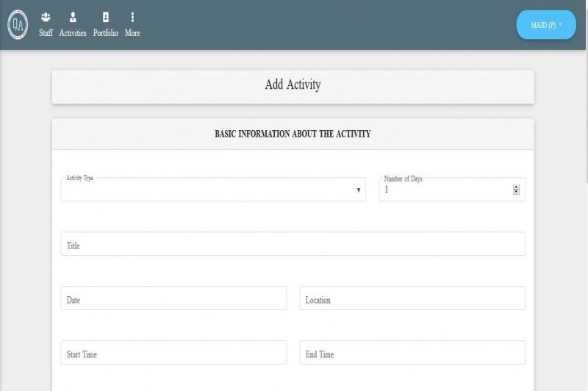Open the Staff section icon
Viewport: 588px width, 391px height.
[46, 17]
